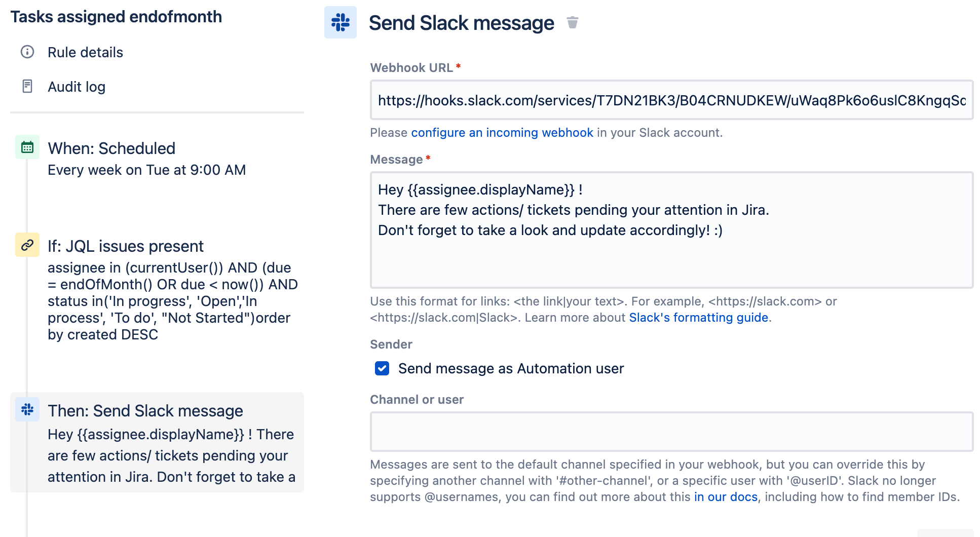Image resolution: width=980 pixels, height=537 pixels.
Task: Open the Audit log
Action: pos(77,87)
